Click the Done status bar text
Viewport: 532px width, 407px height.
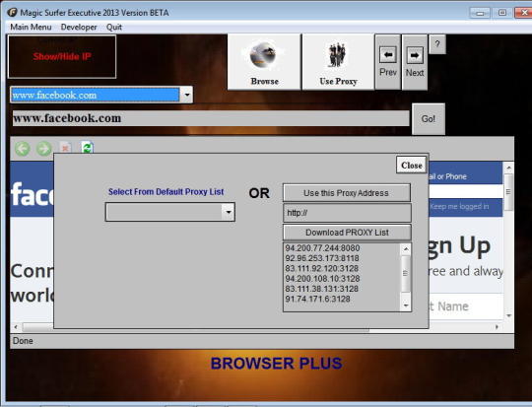[23, 341]
